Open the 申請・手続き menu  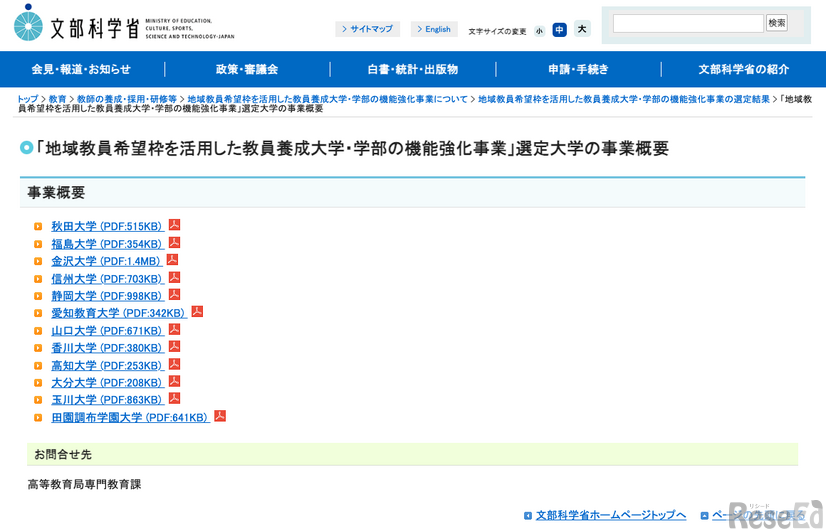tap(578, 69)
